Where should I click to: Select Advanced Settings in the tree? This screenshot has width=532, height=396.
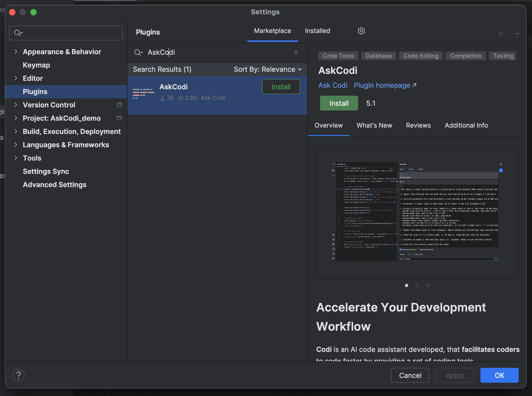(x=66, y=184)
